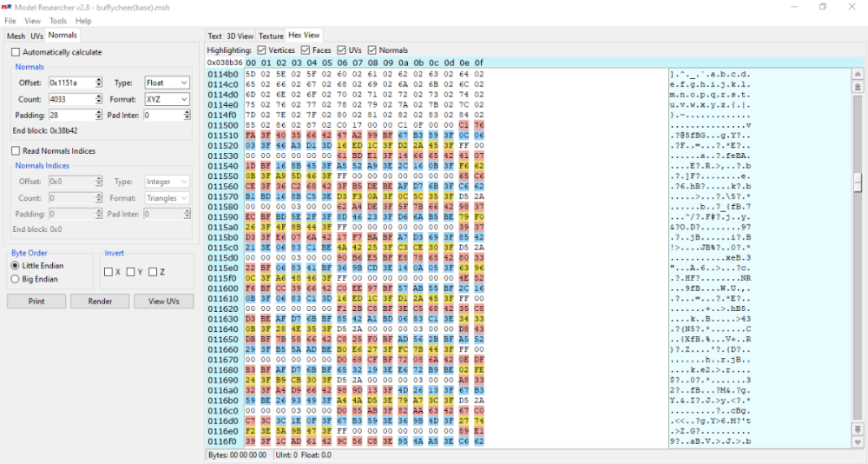Image resolution: width=868 pixels, height=464 pixels.
Task: Click the address field 0x038b36
Action: 225,63
